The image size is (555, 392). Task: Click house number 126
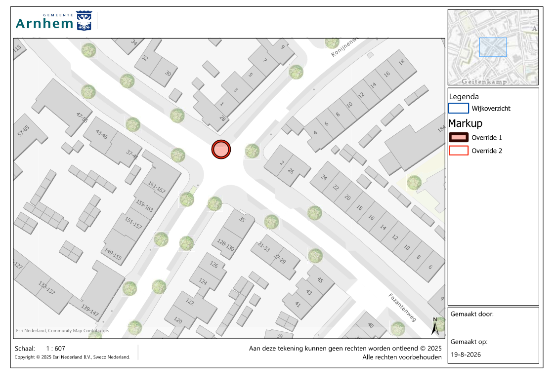coord(214,265)
